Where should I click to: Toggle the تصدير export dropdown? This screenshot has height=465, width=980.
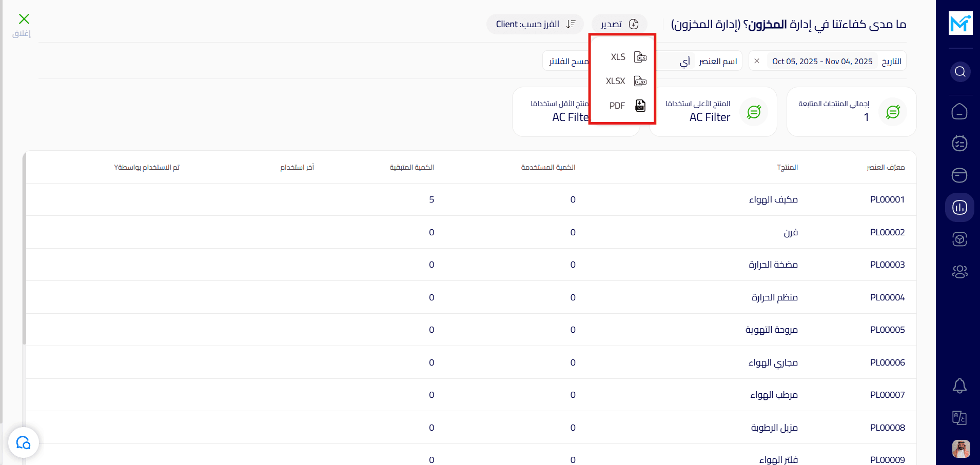[619, 24]
